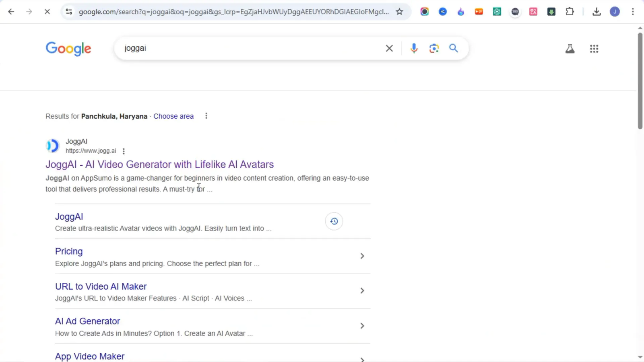The image size is (644, 362).
Task: Clear the search box text
Action: click(x=389, y=48)
